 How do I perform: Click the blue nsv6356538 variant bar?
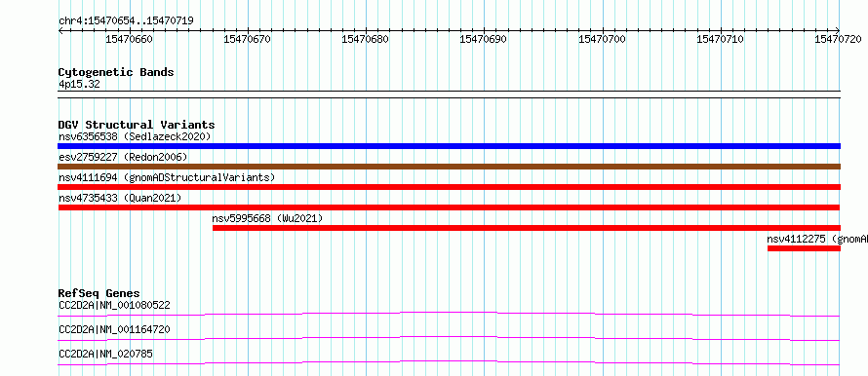pyautogui.click(x=449, y=146)
